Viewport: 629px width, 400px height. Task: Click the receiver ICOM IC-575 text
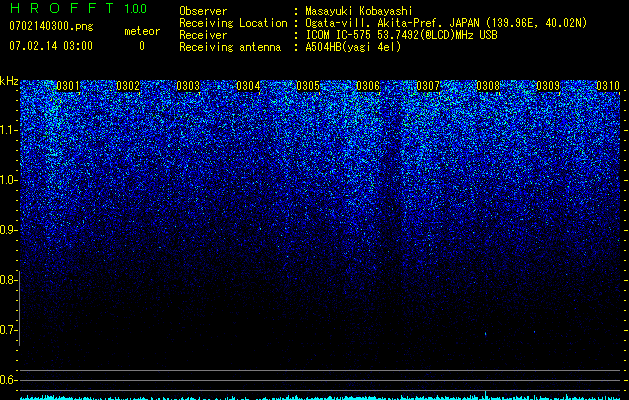[x=401, y=35]
